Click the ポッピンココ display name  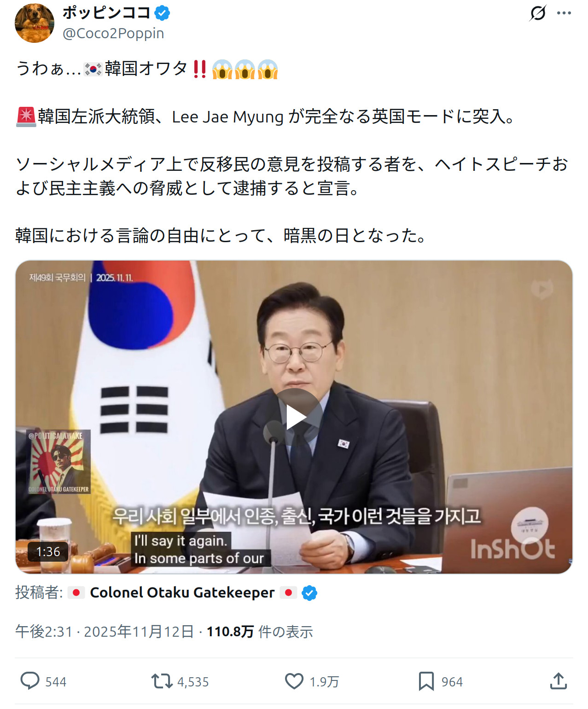[x=107, y=13]
